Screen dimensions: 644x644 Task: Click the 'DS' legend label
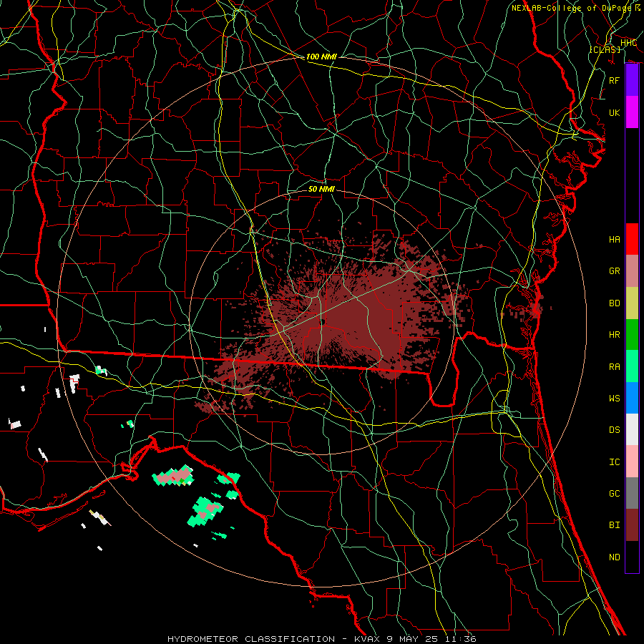coord(615,429)
